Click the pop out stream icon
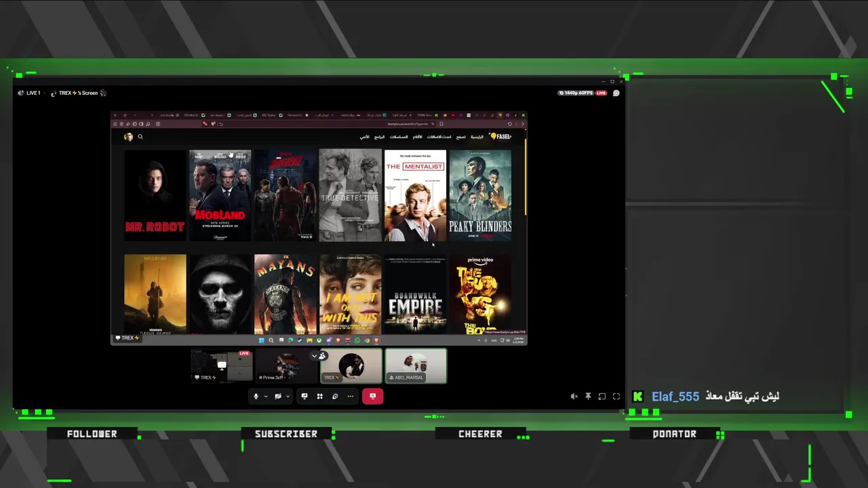868x488 pixels. coord(602,396)
